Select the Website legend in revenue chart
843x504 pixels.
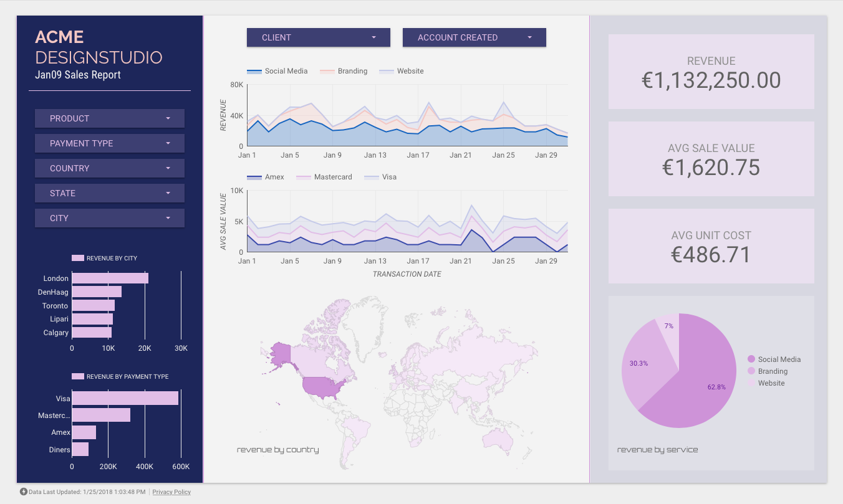coord(402,71)
